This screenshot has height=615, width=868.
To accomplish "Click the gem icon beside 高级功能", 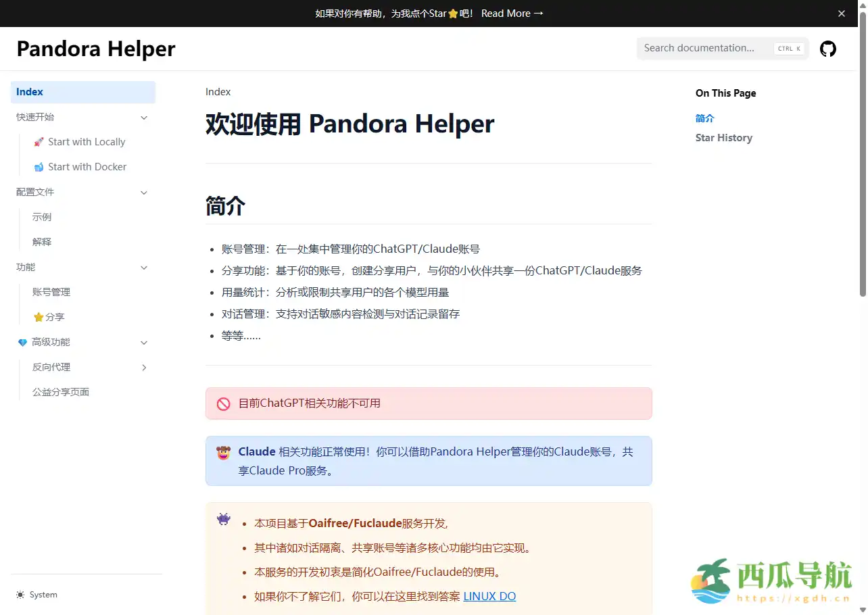I will pos(22,342).
